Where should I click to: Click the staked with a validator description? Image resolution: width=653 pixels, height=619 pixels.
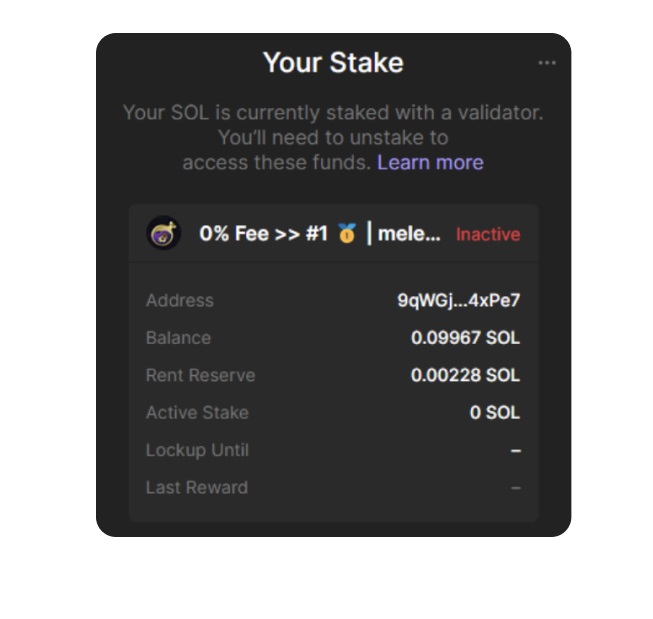tap(333, 137)
